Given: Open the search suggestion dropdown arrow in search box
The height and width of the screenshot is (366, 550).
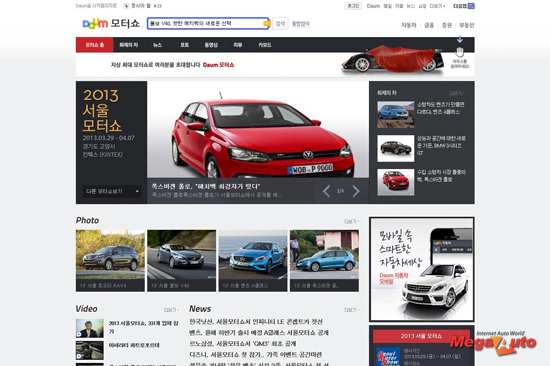Looking at the screenshot, I should 266,24.
